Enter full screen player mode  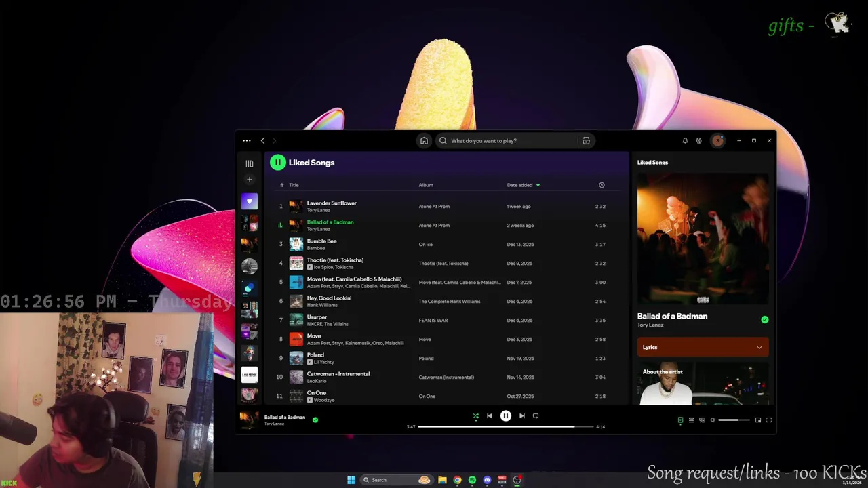(769, 420)
